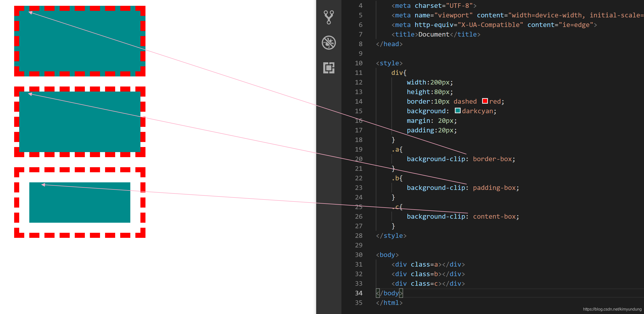
Task: Click the meta charset UTF-8 line
Action: pyautogui.click(x=434, y=6)
